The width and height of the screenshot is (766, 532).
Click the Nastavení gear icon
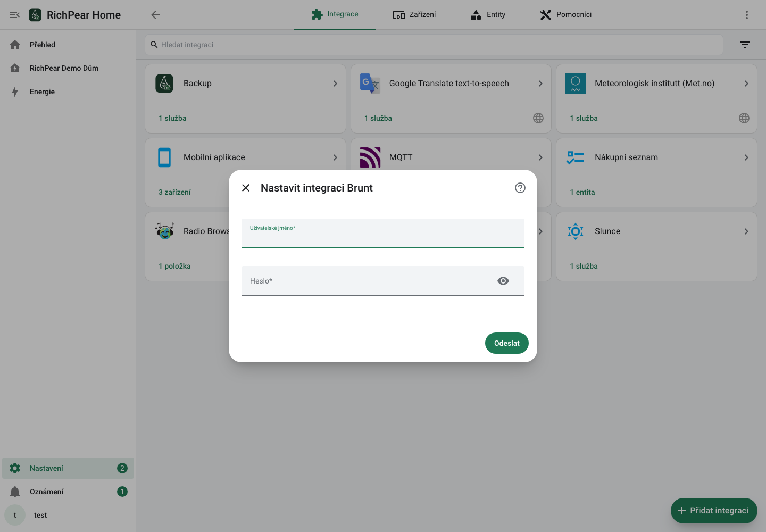[15, 468]
